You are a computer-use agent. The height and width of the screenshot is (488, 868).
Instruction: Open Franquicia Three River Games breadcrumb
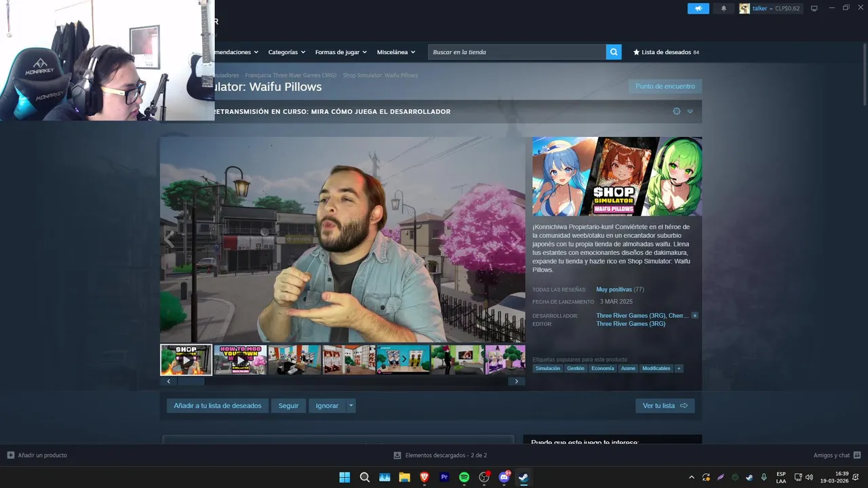[290, 75]
